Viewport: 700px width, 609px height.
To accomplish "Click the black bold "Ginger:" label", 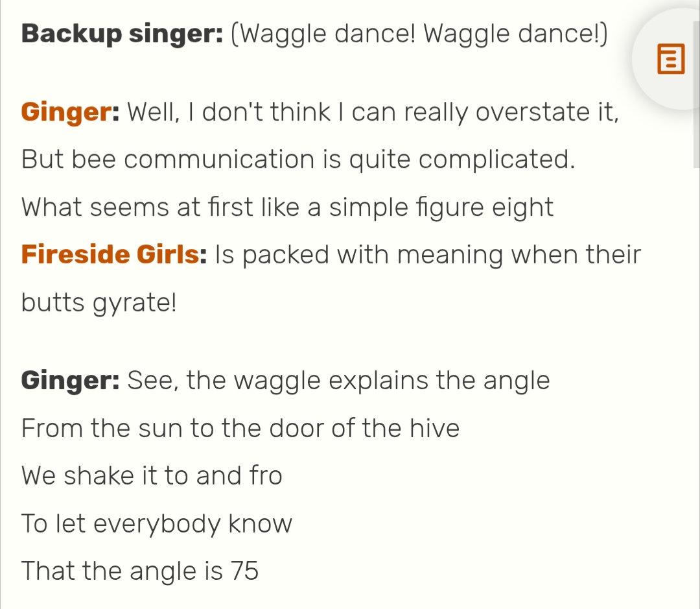I will coord(69,380).
